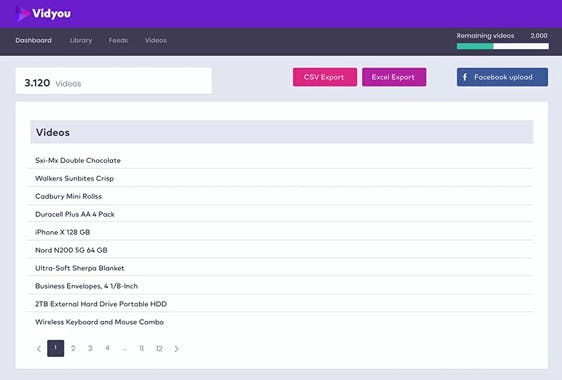Go to page 11

coord(142,348)
